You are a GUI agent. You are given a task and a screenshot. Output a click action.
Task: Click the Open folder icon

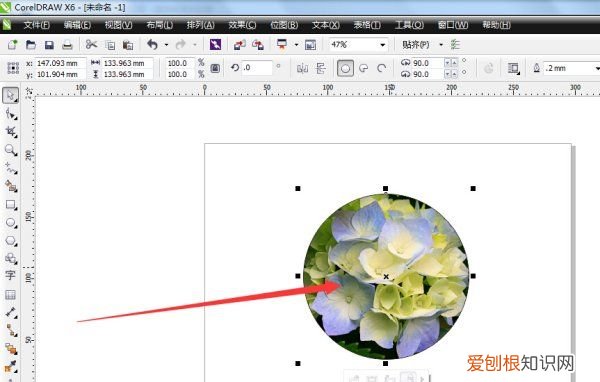point(31,45)
